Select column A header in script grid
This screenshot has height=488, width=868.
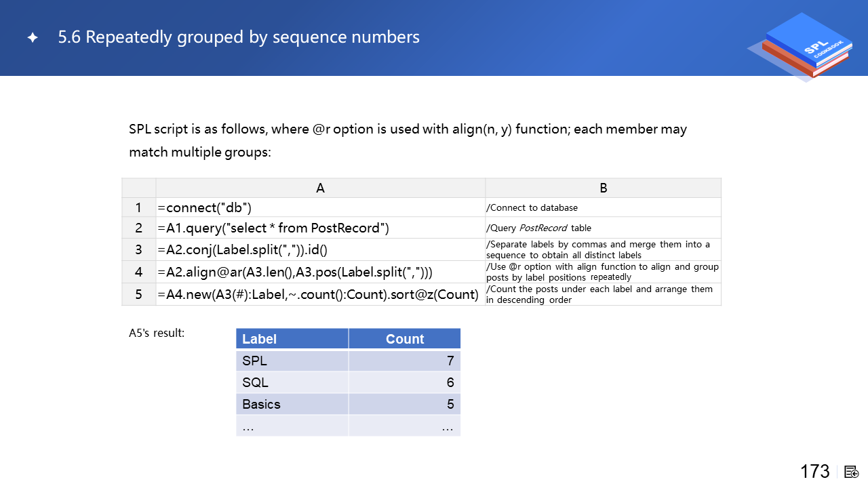point(320,188)
